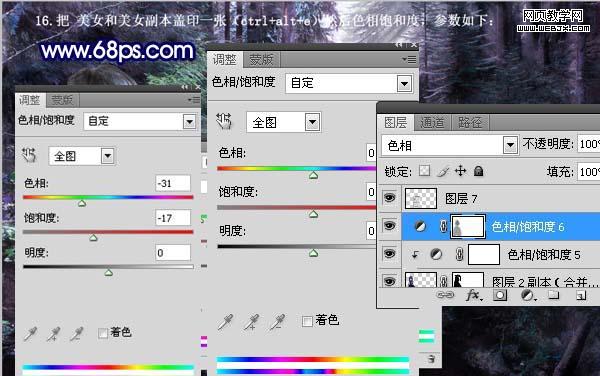Click adjustment icon of 色相/饱和度 5 layer
Screen dimensions: 600x376
436,254
